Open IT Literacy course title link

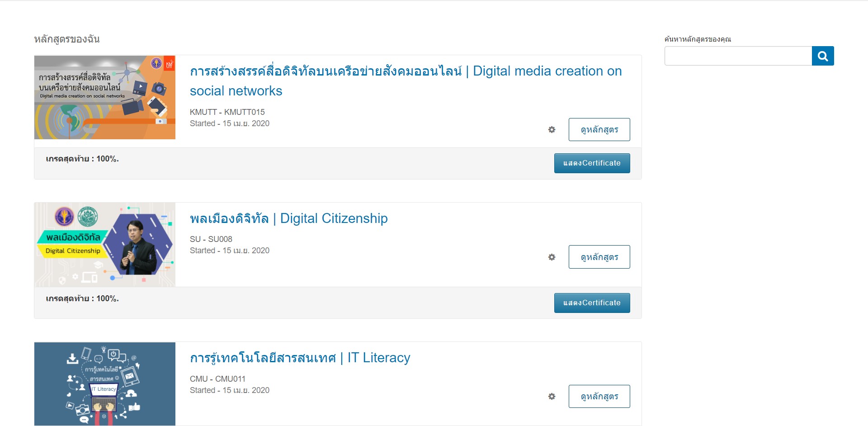click(300, 358)
